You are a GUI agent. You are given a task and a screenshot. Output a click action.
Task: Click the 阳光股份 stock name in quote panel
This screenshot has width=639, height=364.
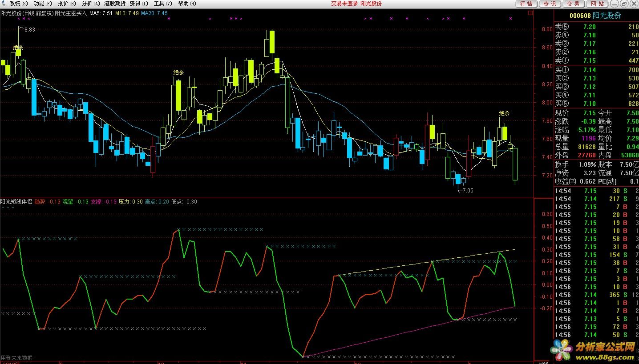[607, 16]
